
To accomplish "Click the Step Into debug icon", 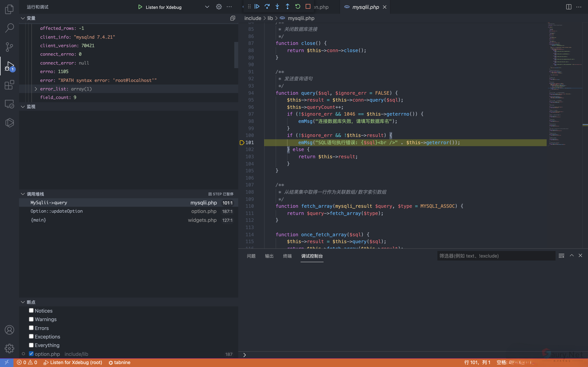I will [277, 7].
